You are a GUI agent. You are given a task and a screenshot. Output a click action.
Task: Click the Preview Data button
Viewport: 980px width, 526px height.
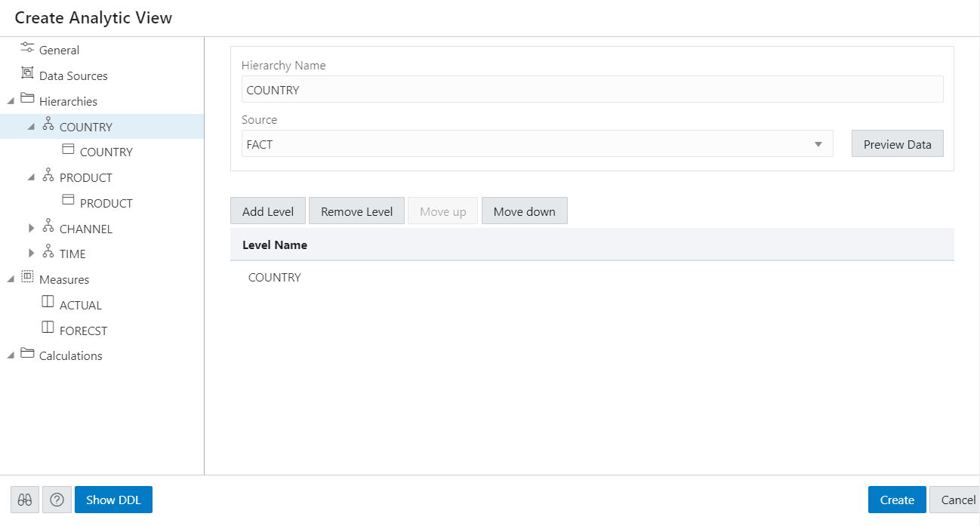pyautogui.click(x=897, y=143)
